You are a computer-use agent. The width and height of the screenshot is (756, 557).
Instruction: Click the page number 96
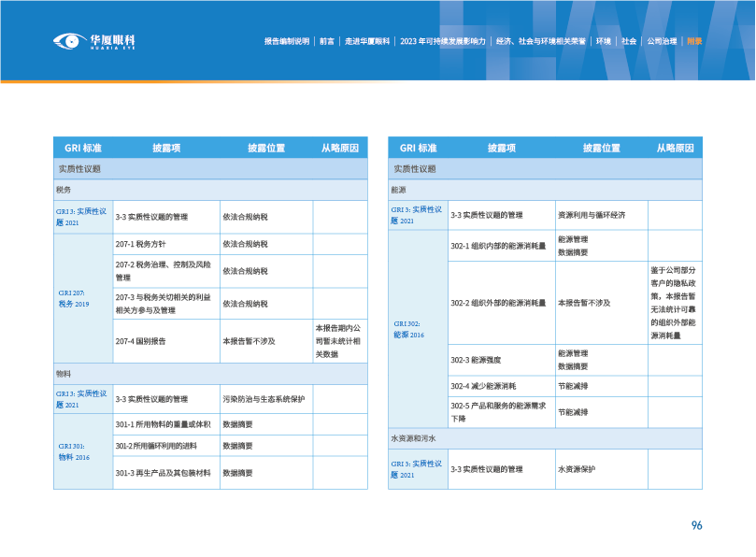tap(696, 525)
